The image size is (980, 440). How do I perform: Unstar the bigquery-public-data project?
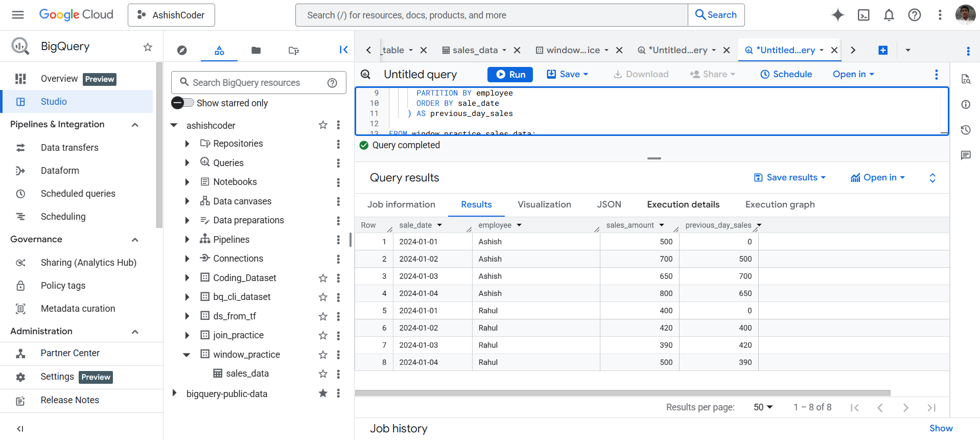pyautogui.click(x=323, y=393)
